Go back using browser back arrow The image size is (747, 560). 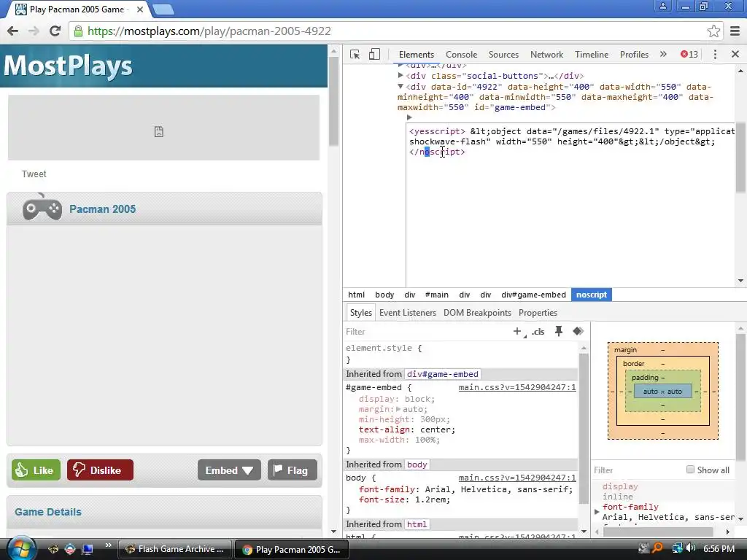pyautogui.click(x=13, y=31)
